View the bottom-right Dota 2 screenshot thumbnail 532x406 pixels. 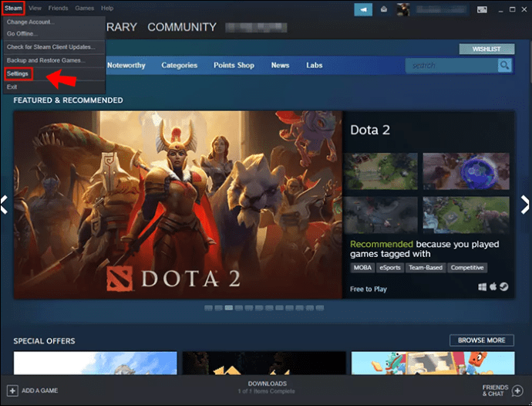pos(466,215)
